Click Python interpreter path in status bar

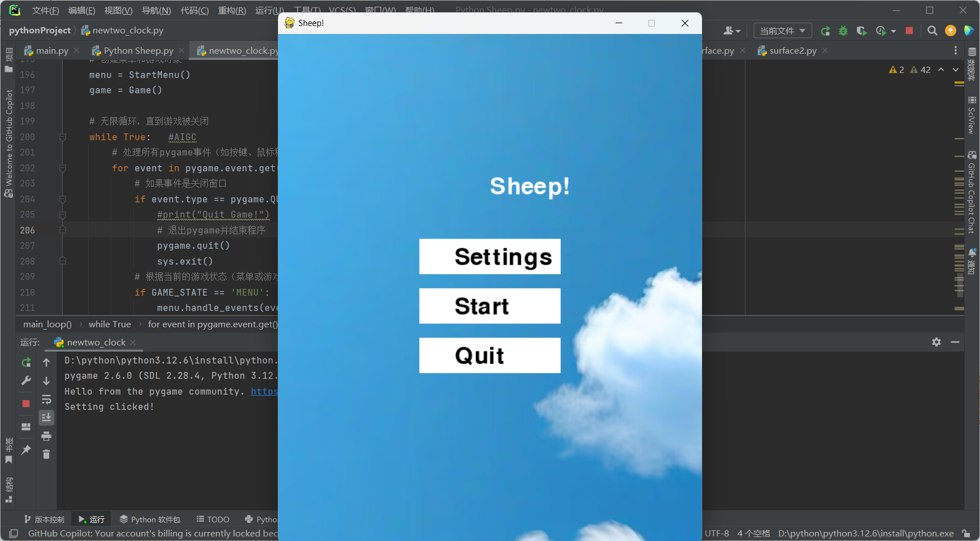tap(866, 534)
